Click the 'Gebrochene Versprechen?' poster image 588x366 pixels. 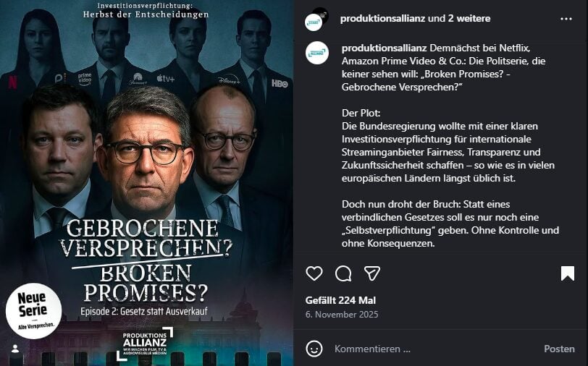click(146, 183)
